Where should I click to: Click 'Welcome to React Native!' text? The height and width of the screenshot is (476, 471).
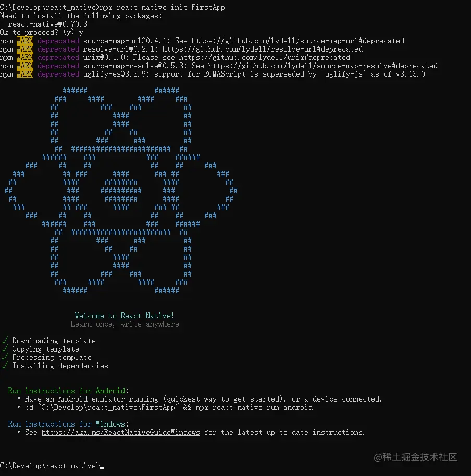pyautogui.click(x=125, y=316)
